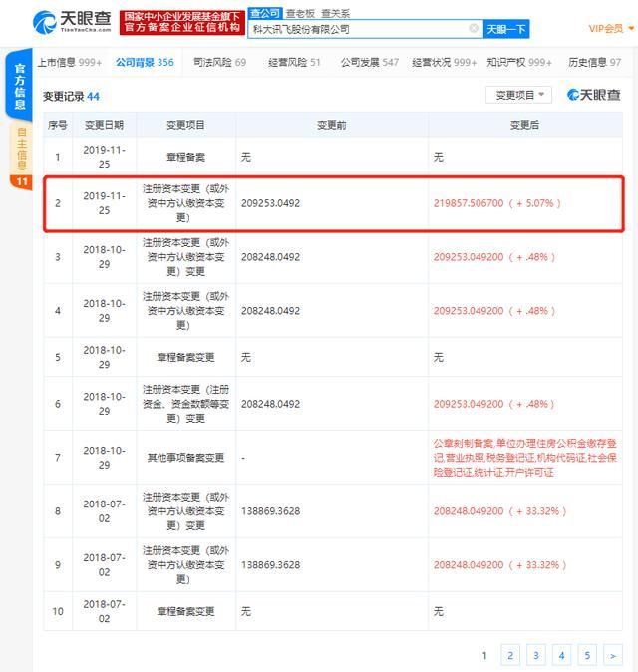Screen dimensions: 638x672
Task: Click current page number 1
Action: (x=484, y=655)
